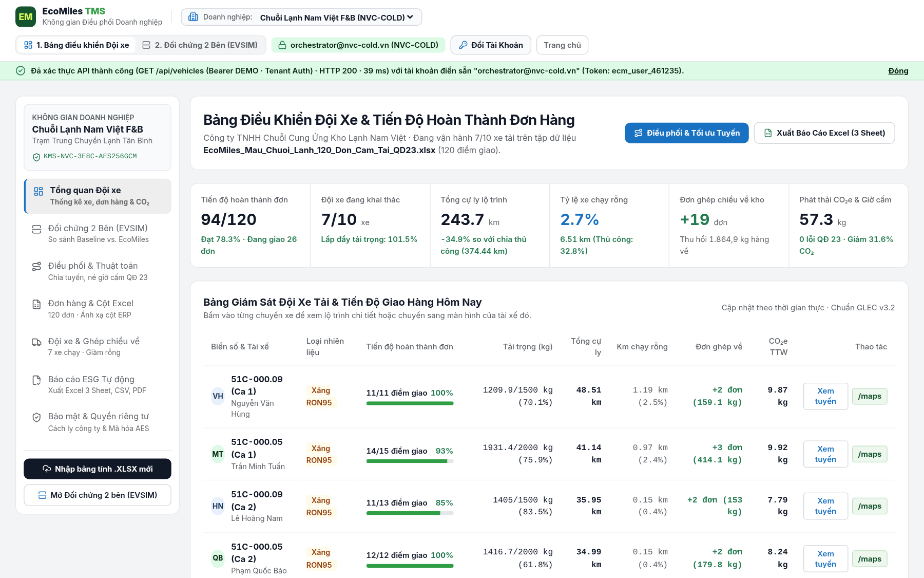Open /maps for Nguyễn Văn Hùng's truck
The image size is (924, 578).
pyautogui.click(x=870, y=396)
